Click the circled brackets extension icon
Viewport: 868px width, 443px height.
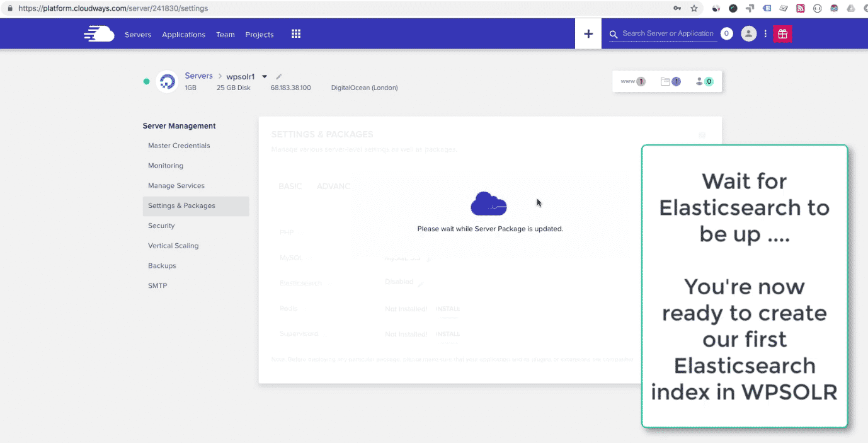pyautogui.click(x=817, y=9)
